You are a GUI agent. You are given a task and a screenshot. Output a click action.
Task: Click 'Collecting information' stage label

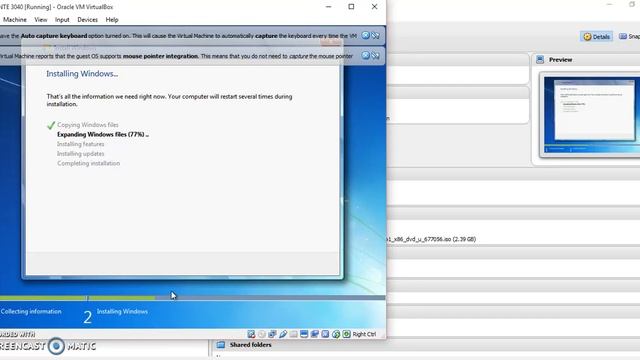click(31, 311)
